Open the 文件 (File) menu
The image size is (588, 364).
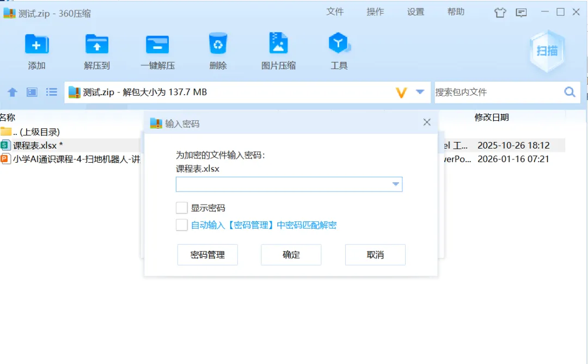pyautogui.click(x=336, y=12)
